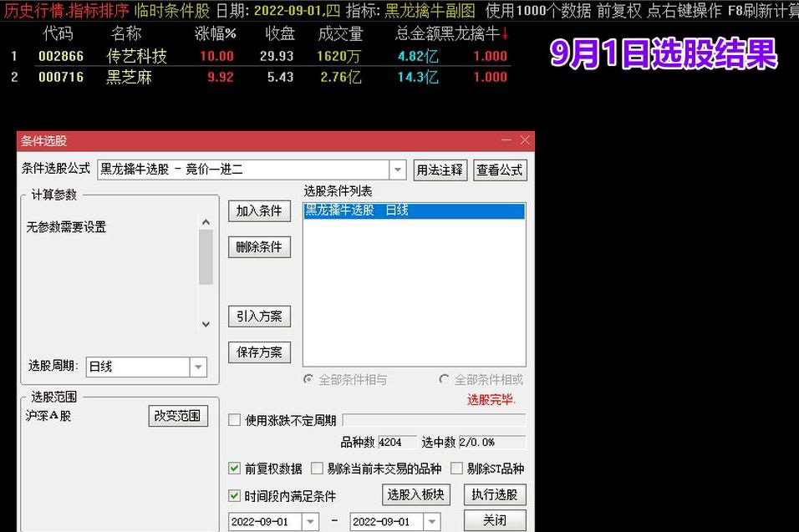Click the 引入方案 button
Screen dimensions: 799x532
259,317
